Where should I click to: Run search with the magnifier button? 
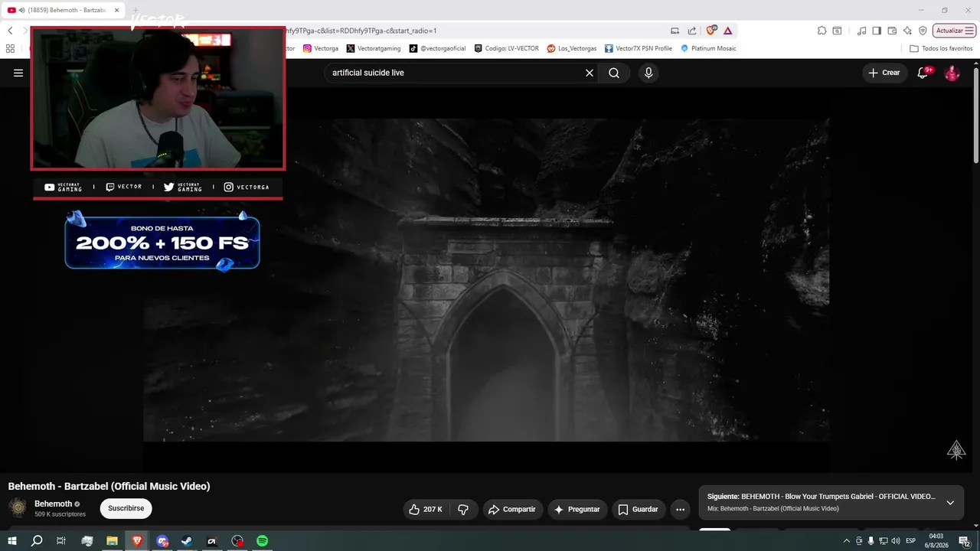(x=614, y=73)
